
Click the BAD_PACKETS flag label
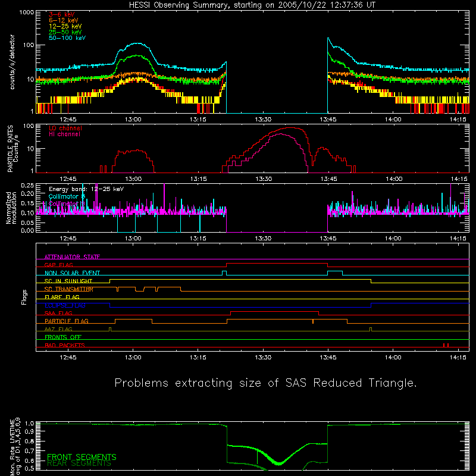coord(65,345)
